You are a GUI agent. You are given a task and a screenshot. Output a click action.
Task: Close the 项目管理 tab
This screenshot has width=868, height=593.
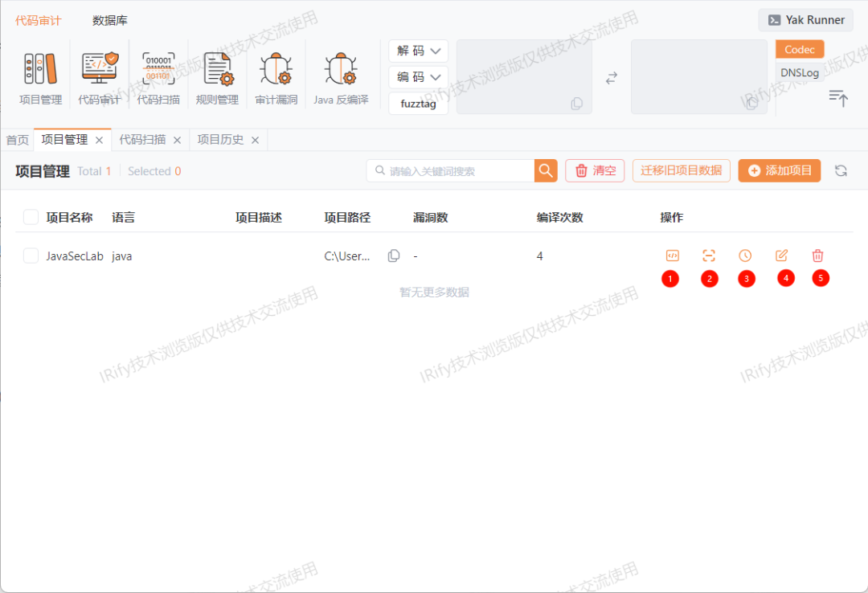point(99,140)
